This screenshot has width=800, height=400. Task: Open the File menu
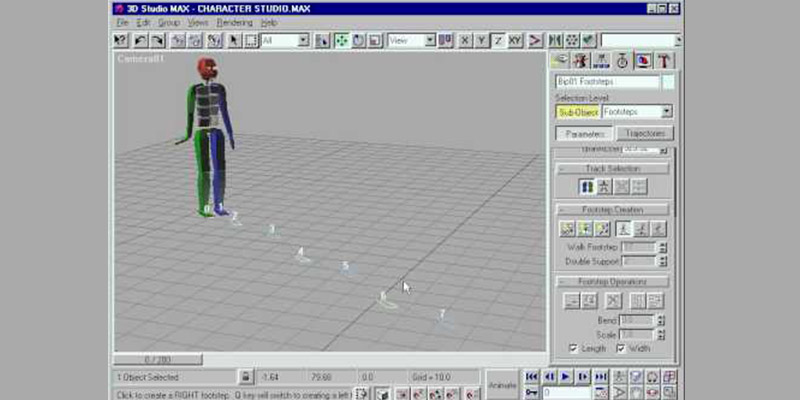point(122,22)
